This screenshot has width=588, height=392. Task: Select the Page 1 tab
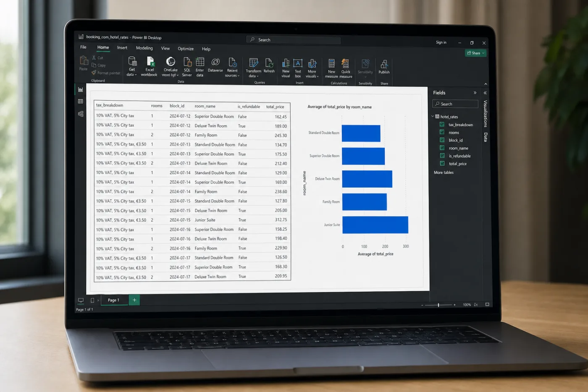click(113, 300)
